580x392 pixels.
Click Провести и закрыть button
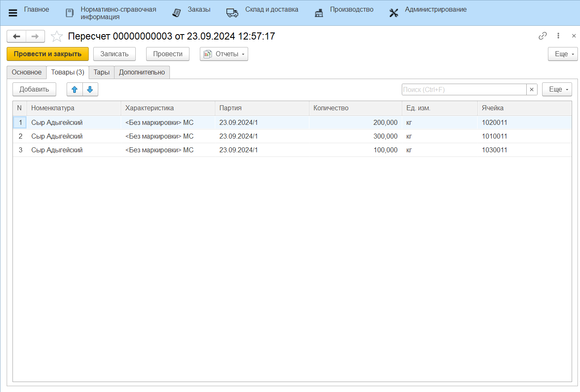click(47, 54)
